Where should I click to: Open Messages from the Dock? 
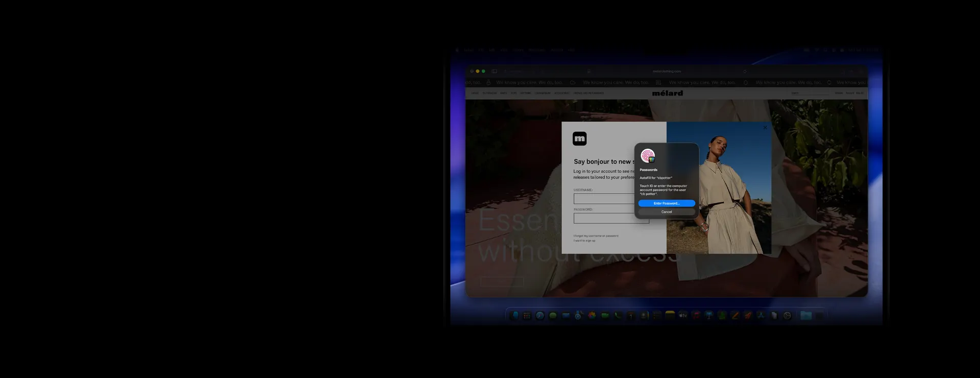point(553,315)
